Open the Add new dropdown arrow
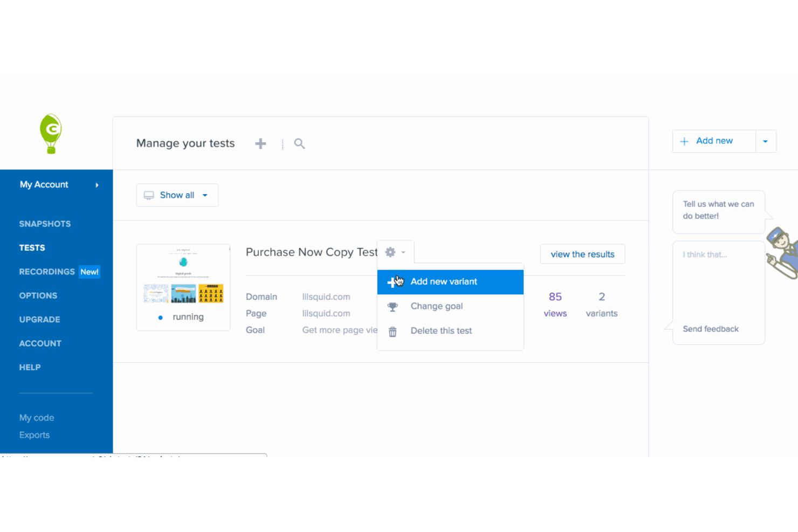This screenshot has width=798, height=532. tap(766, 141)
